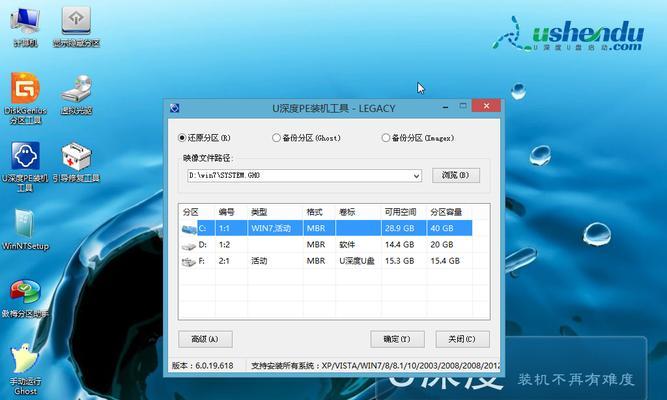Image resolution: width=667 pixels, height=400 pixels.
Task: Select the 1:2 partition number cell
Action: coord(231,245)
